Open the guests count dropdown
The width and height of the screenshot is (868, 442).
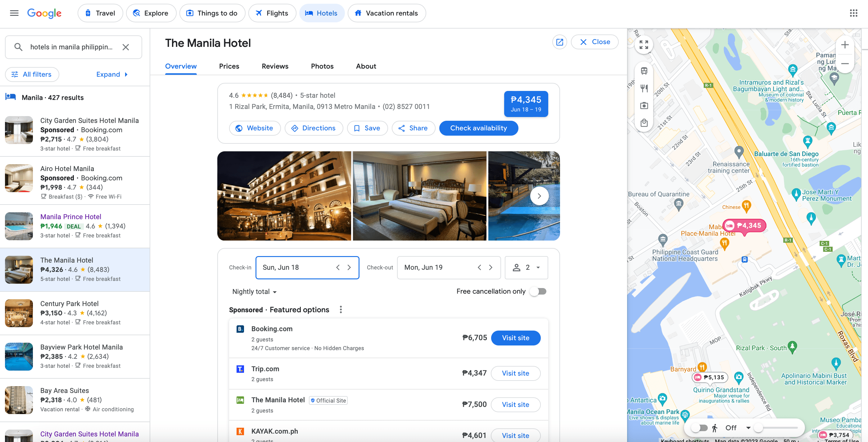click(x=526, y=268)
